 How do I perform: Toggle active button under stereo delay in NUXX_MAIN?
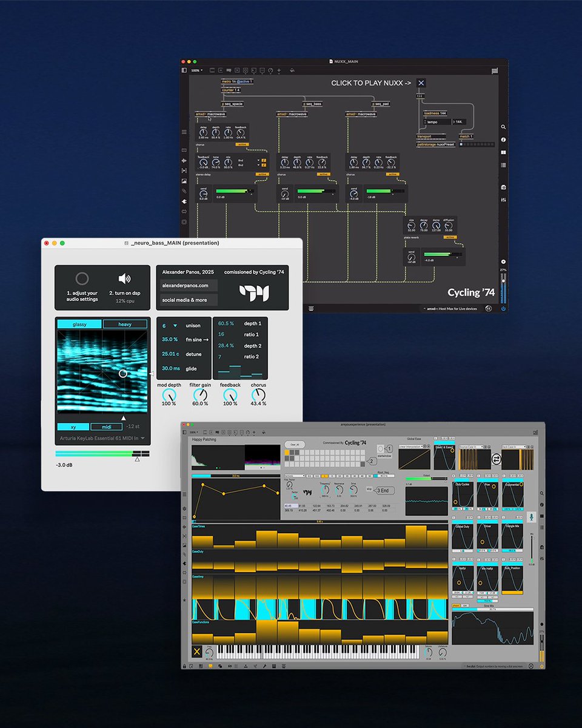(263, 174)
